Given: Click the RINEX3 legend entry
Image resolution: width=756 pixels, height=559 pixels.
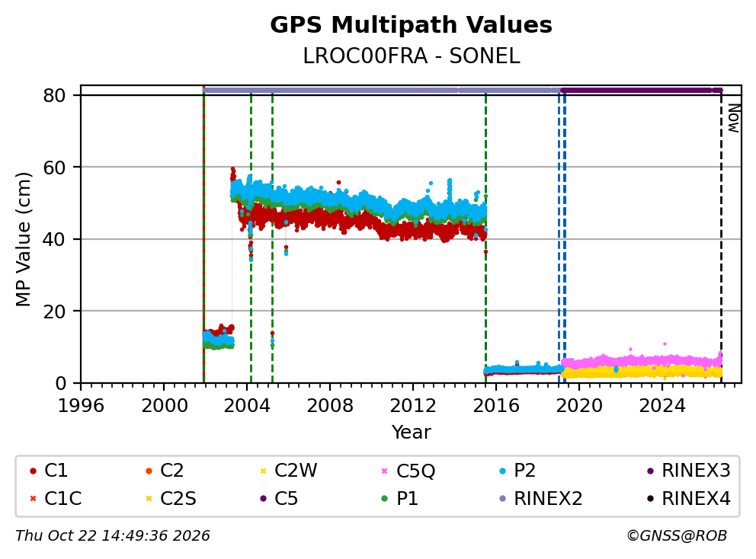Looking at the screenshot, I should [688, 471].
